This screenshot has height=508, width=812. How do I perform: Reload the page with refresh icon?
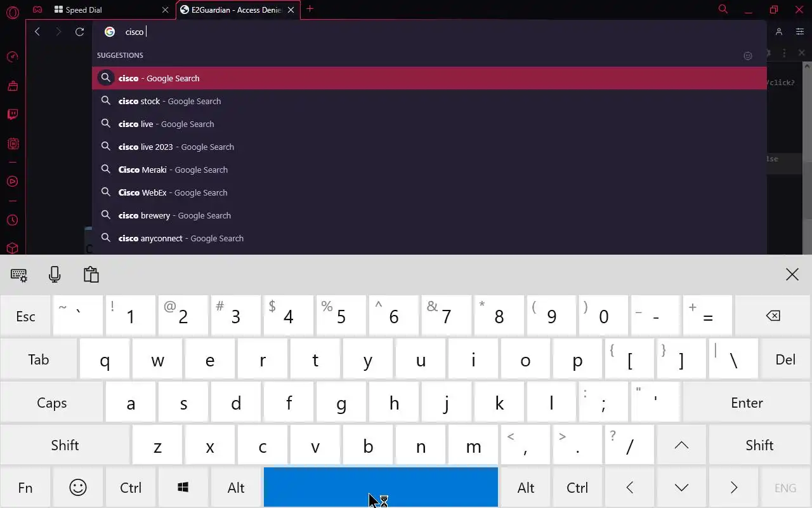tap(79, 32)
